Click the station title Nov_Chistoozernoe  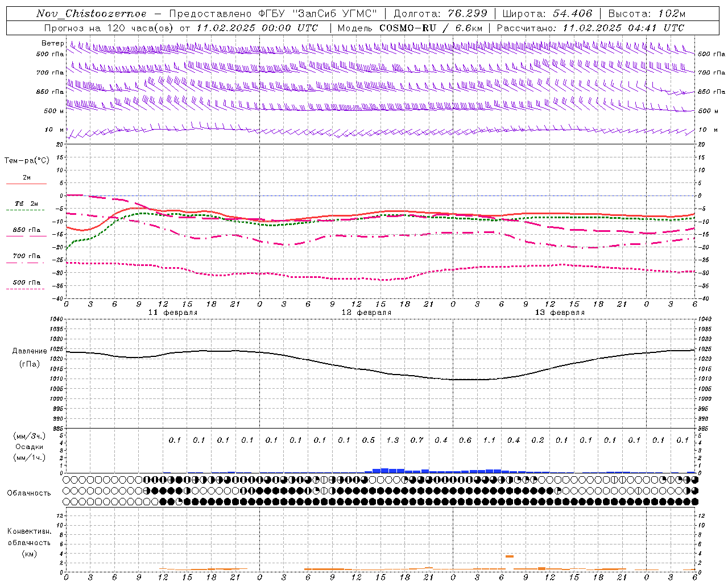91,14
